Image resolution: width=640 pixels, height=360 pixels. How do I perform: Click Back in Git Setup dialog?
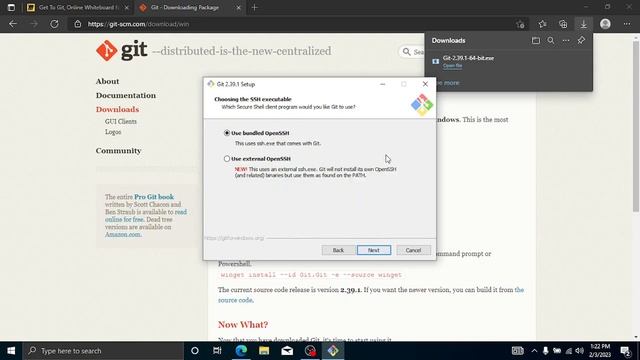click(338, 250)
